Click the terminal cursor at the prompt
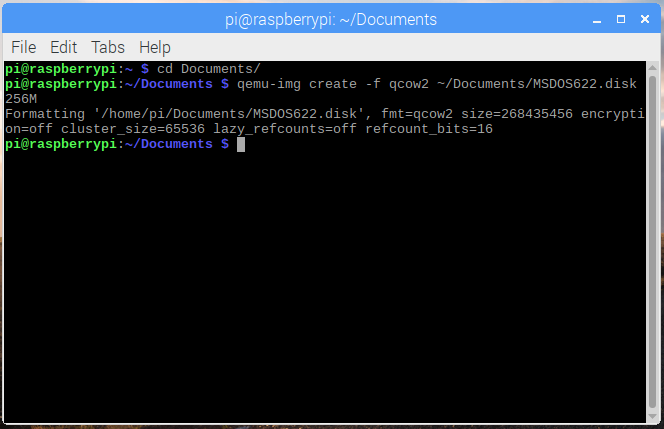 (241, 144)
